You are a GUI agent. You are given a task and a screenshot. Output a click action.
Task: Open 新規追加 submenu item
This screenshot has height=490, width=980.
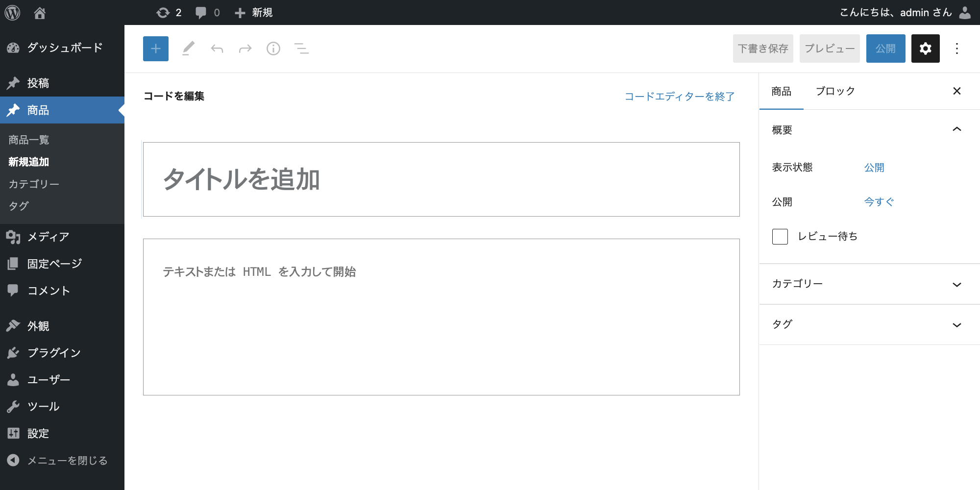click(x=29, y=162)
